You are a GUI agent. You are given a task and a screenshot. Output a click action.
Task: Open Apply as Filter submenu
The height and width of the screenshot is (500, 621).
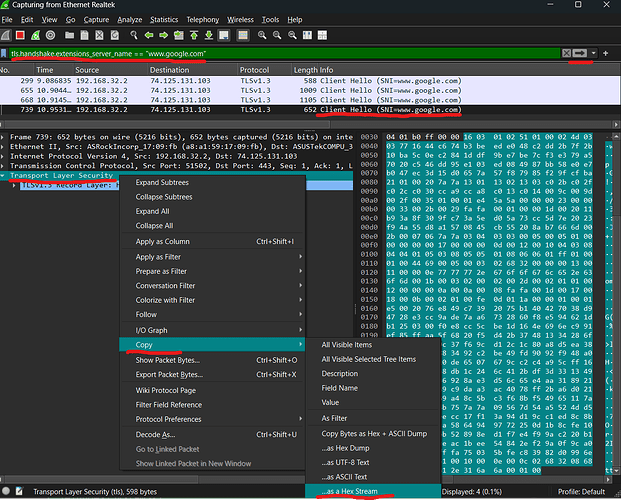click(x=212, y=257)
